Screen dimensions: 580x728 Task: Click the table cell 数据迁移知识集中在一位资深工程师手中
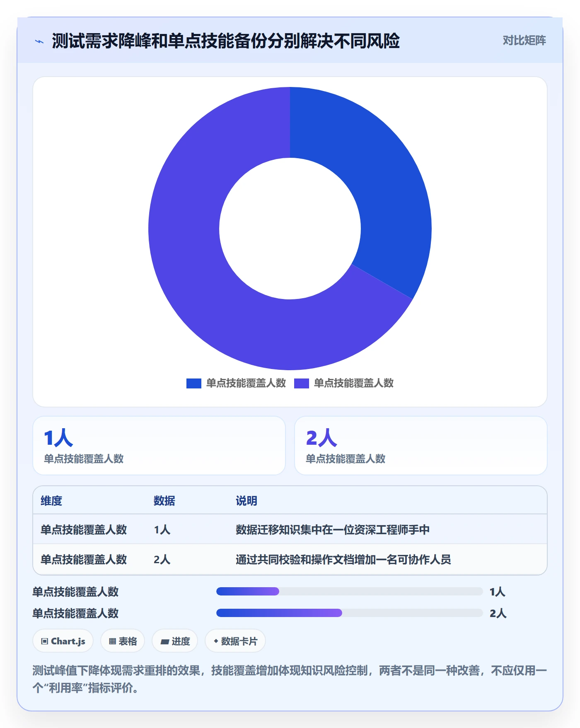tap(333, 530)
